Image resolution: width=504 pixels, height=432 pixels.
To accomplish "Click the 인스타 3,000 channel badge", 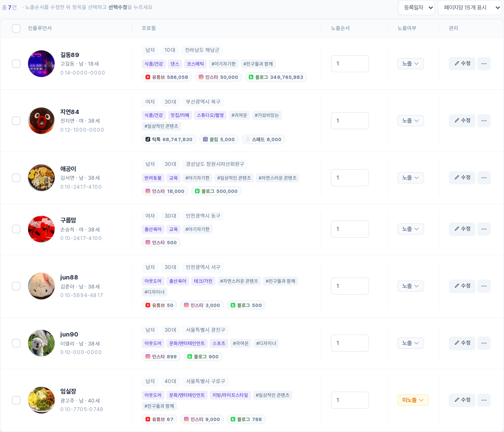I will (x=202, y=306).
